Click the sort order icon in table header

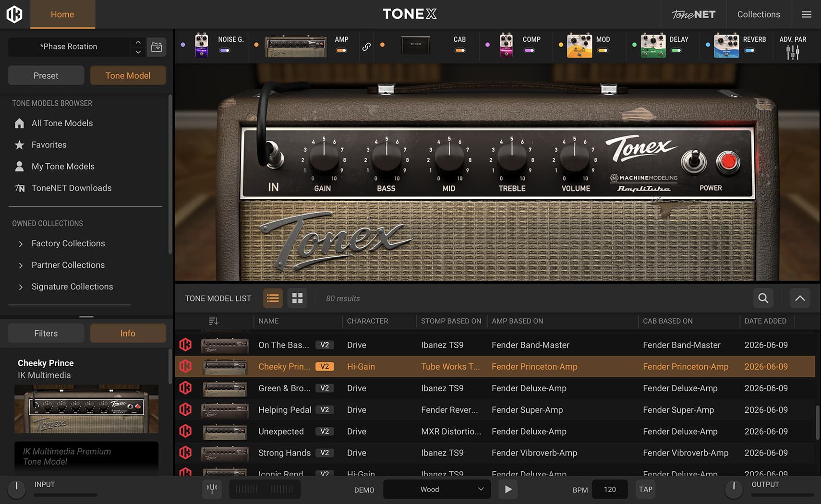(214, 321)
